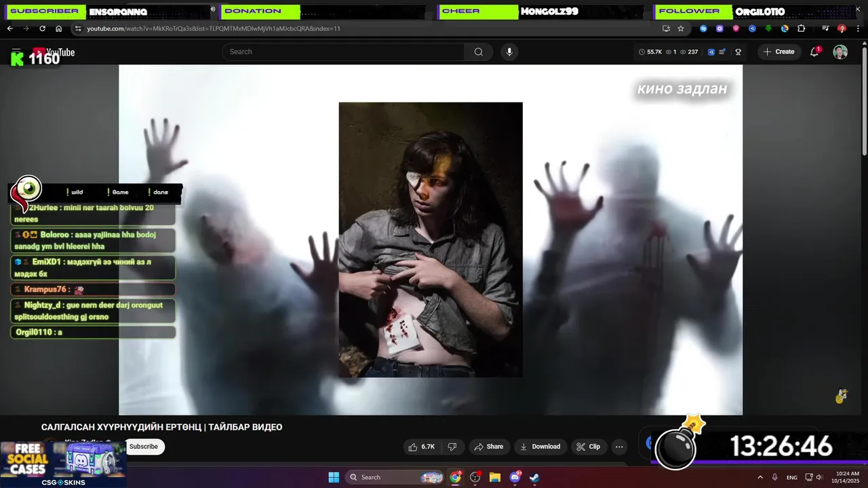
Task: Open the Windows Start menu
Action: (x=334, y=477)
